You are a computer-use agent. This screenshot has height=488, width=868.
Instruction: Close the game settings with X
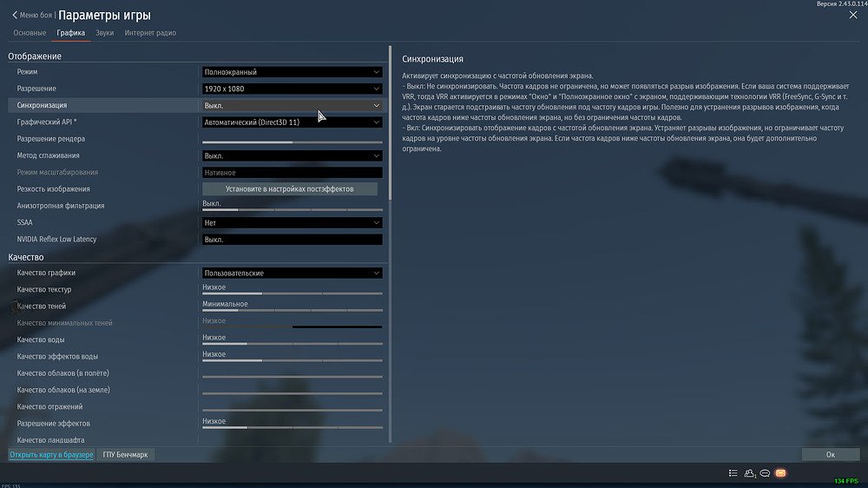tap(852, 15)
